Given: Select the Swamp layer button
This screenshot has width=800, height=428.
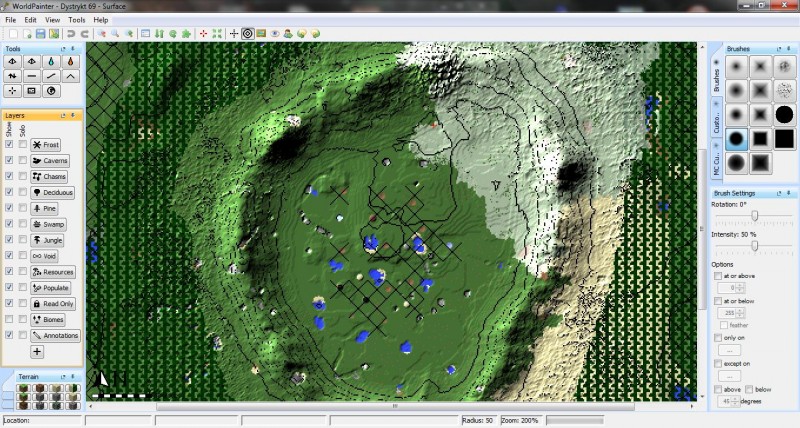Looking at the screenshot, I should point(48,224).
